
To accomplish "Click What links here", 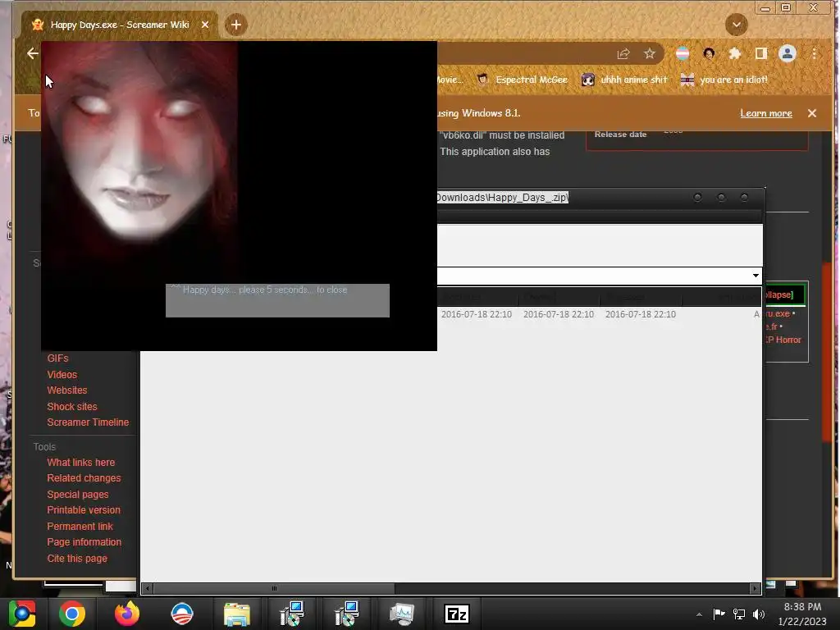I will tap(81, 463).
